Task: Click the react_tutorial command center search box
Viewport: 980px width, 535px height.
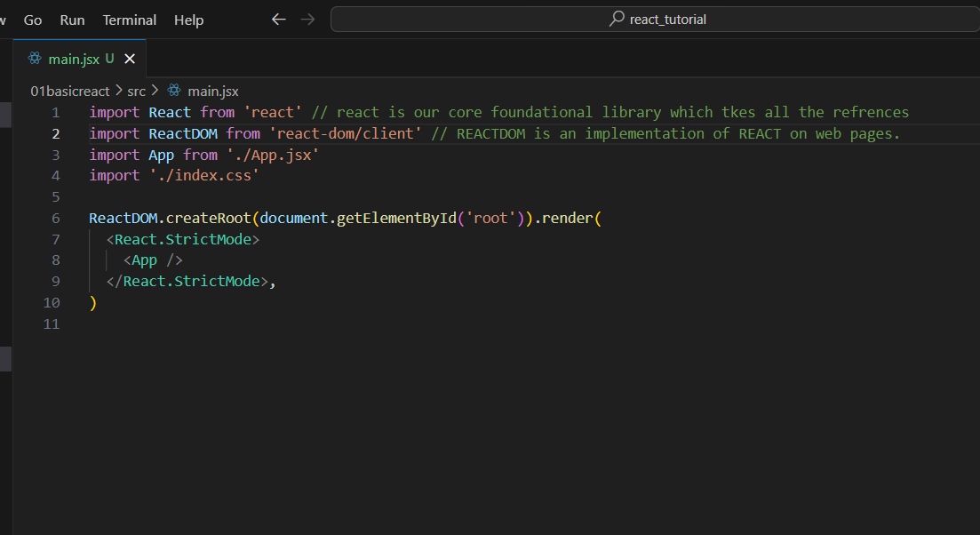Action: click(x=655, y=19)
